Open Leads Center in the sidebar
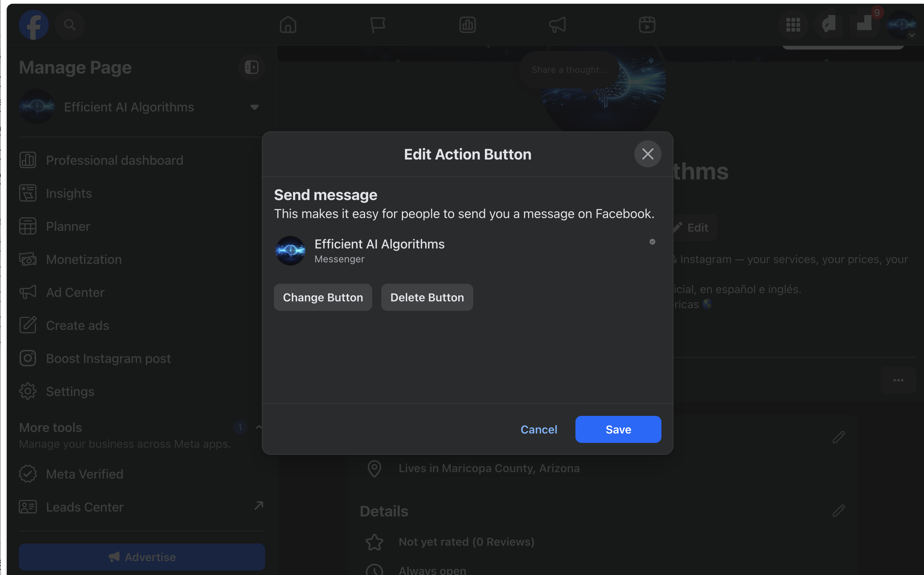Viewport: 924px width, 575px height. pyautogui.click(x=142, y=507)
